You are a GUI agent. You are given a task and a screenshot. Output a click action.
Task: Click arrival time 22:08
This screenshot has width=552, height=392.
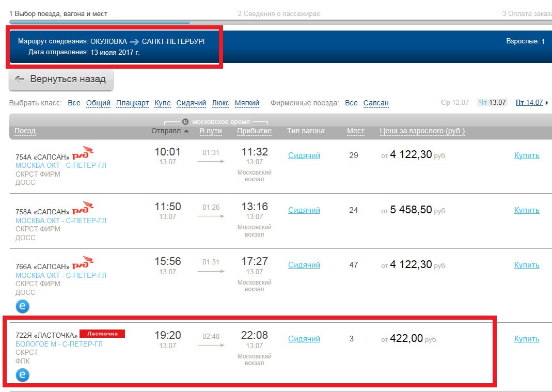click(254, 335)
